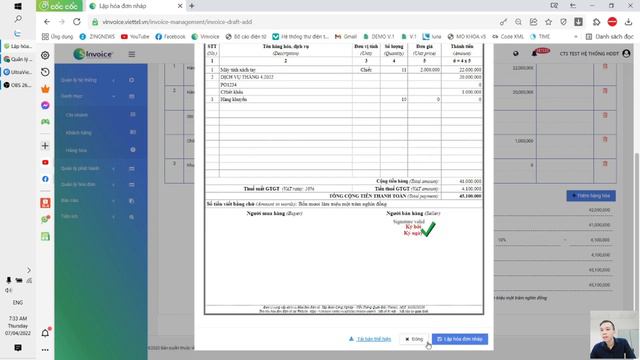Close the preview with Đóng button

(414, 339)
